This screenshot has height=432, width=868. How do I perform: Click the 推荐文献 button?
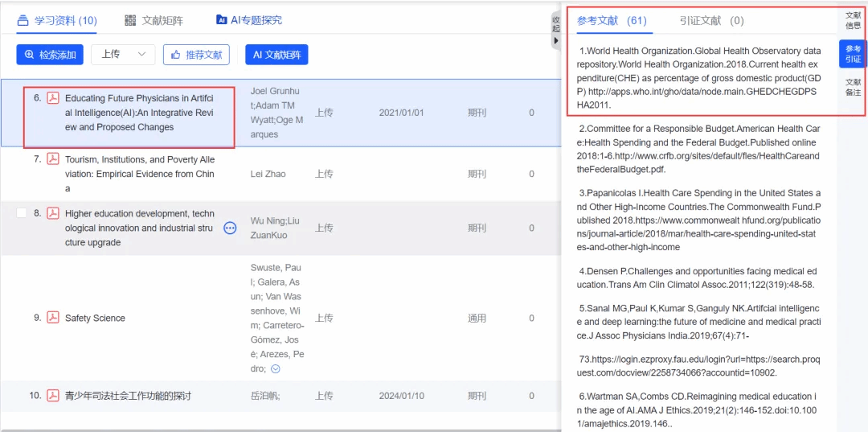(x=196, y=55)
